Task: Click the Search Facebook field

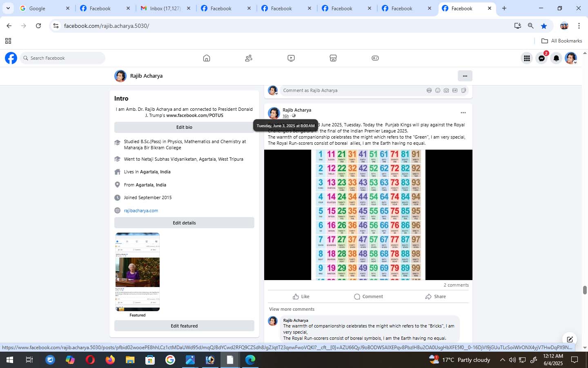Action: point(62,58)
